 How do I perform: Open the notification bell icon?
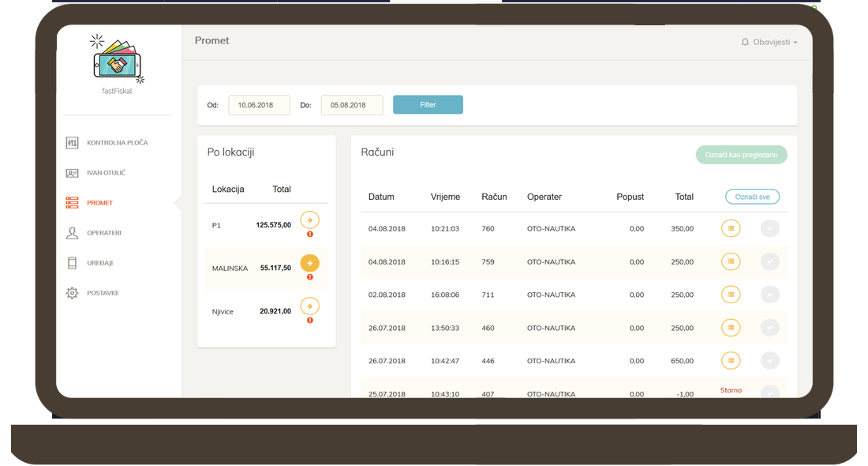click(x=745, y=42)
